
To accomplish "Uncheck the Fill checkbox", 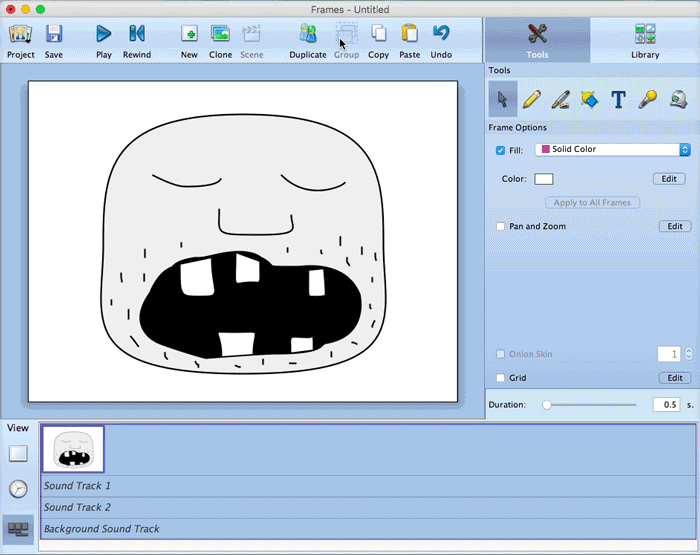I will coord(500,150).
